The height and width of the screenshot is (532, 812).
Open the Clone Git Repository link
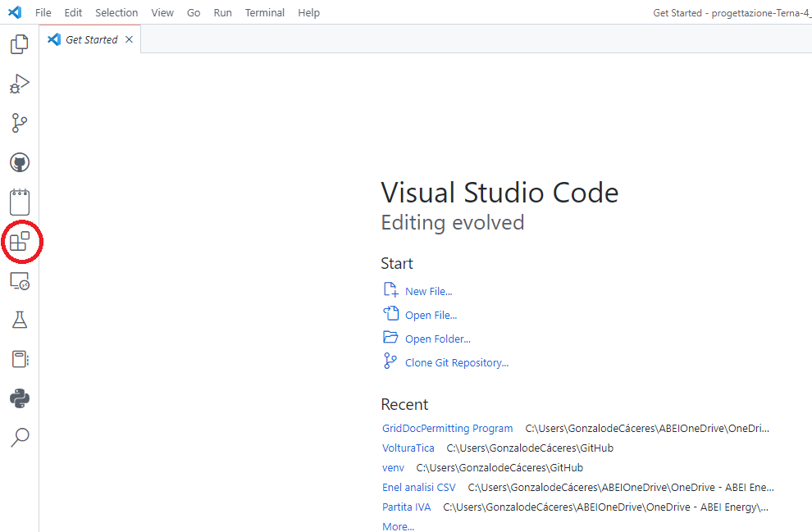click(456, 362)
